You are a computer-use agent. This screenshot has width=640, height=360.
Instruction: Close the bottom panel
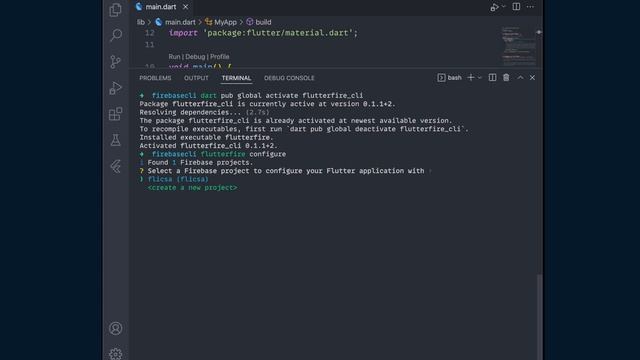[532, 78]
